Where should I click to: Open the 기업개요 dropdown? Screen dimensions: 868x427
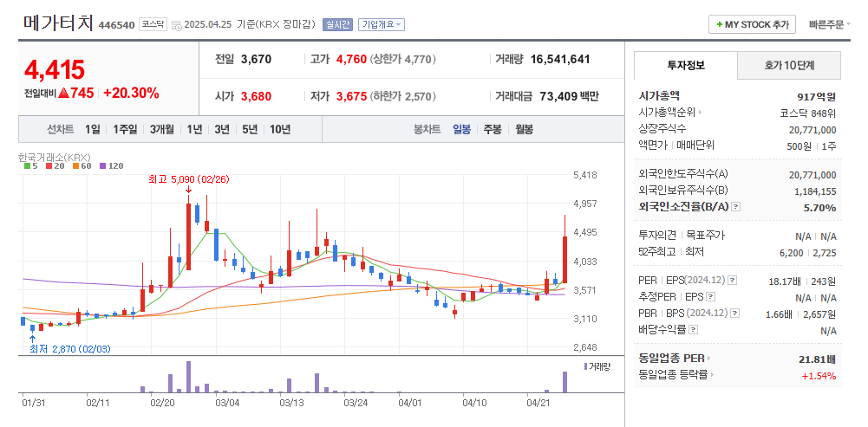pos(382,24)
